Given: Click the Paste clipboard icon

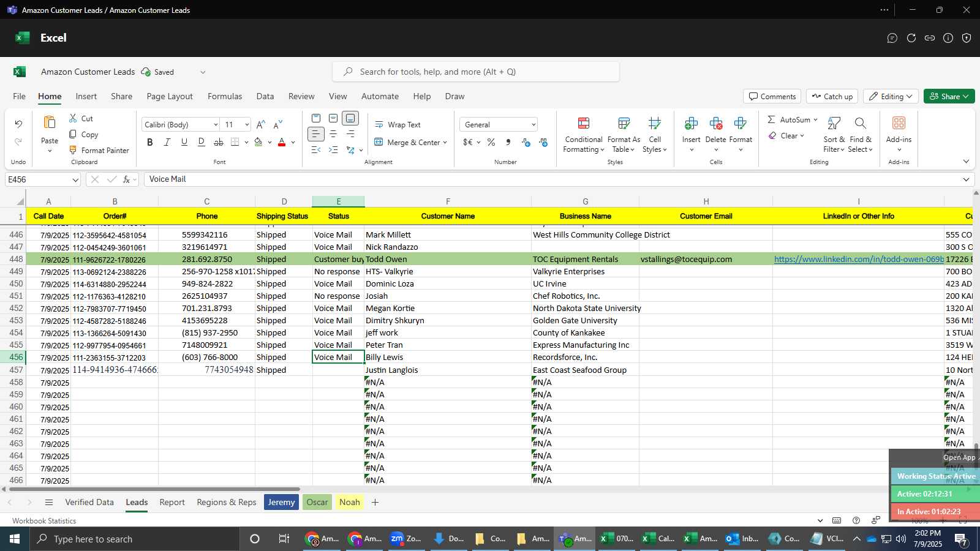Looking at the screenshot, I should pos(50,122).
